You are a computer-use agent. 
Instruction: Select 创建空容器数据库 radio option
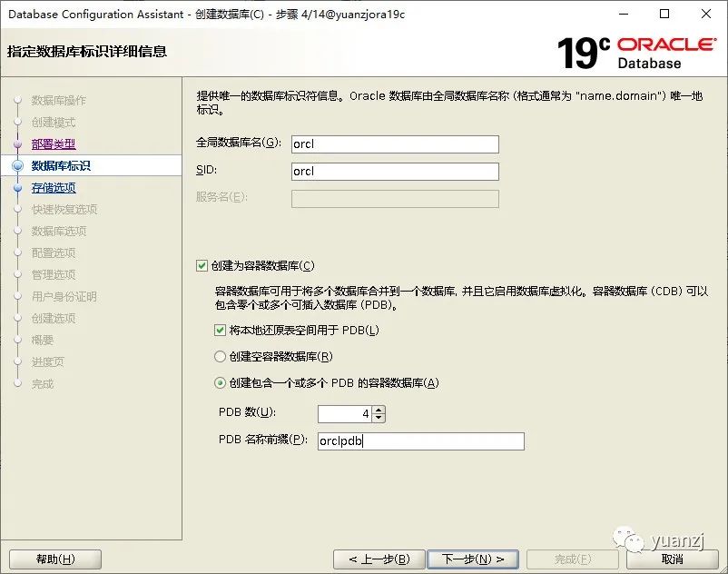click(220, 357)
